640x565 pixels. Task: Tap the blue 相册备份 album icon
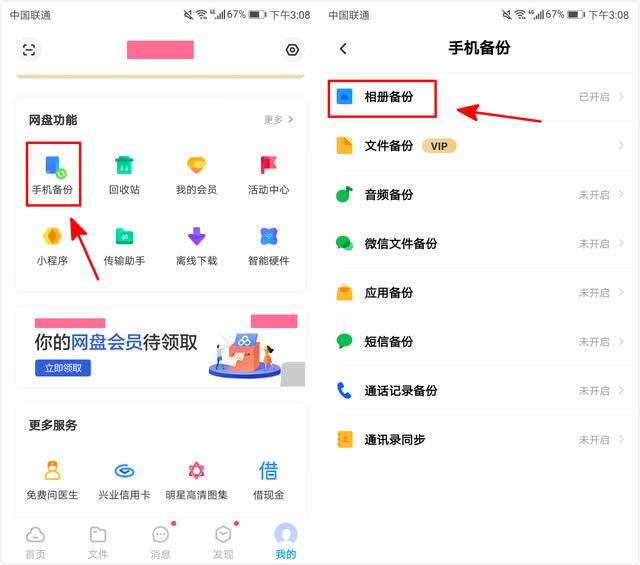[344, 97]
